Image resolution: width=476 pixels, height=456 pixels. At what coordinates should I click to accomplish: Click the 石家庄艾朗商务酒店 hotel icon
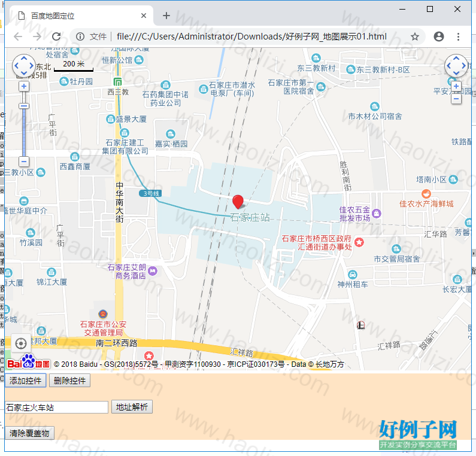(x=153, y=270)
